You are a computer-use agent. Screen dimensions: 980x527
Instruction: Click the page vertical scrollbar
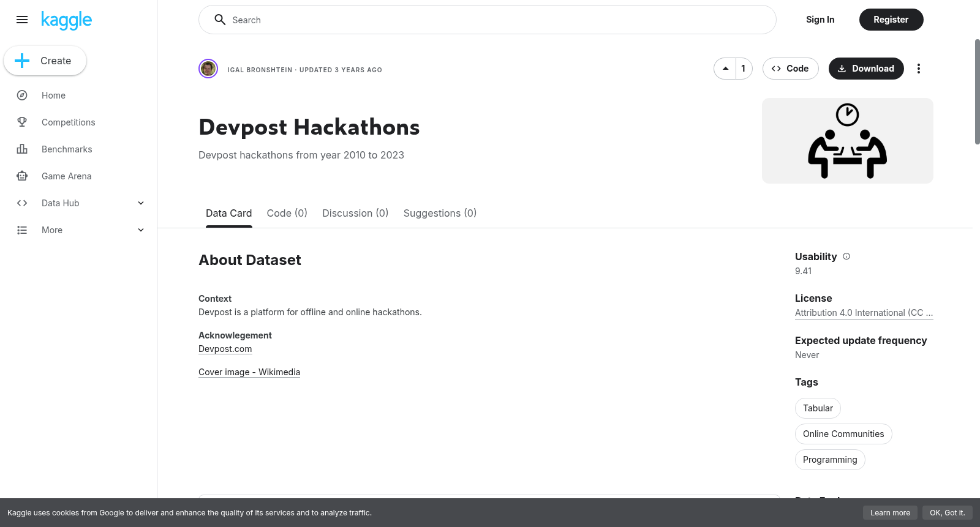pos(977,92)
